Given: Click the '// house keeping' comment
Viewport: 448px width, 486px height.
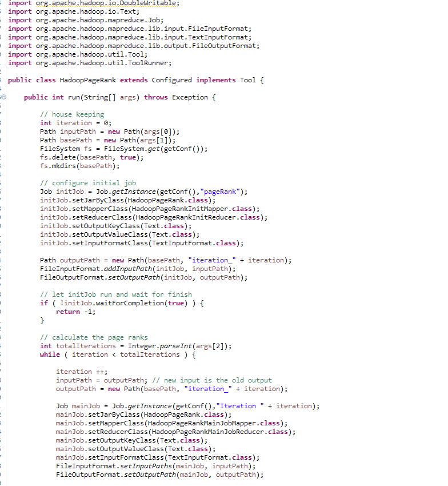Looking at the screenshot, I should (x=72, y=115).
